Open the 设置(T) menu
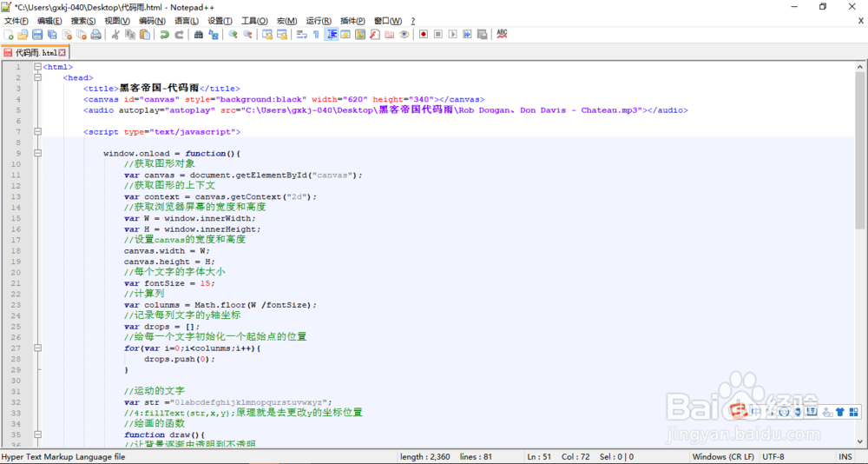The height and width of the screenshot is (464, 868). pyautogui.click(x=220, y=21)
